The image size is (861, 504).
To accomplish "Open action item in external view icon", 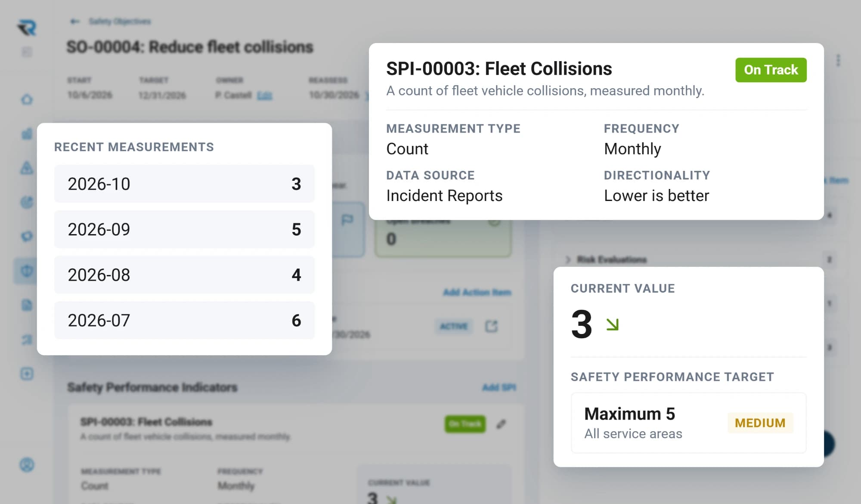I will pyautogui.click(x=491, y=326).
